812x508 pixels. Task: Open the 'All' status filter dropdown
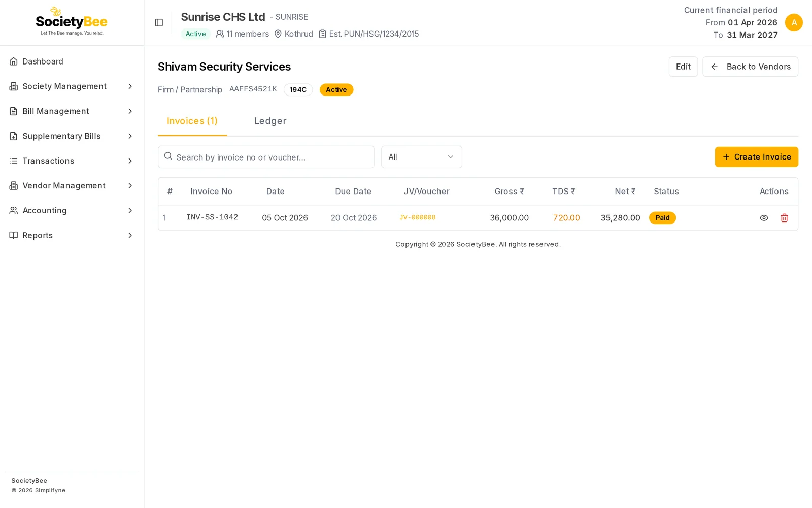point(422,157)
